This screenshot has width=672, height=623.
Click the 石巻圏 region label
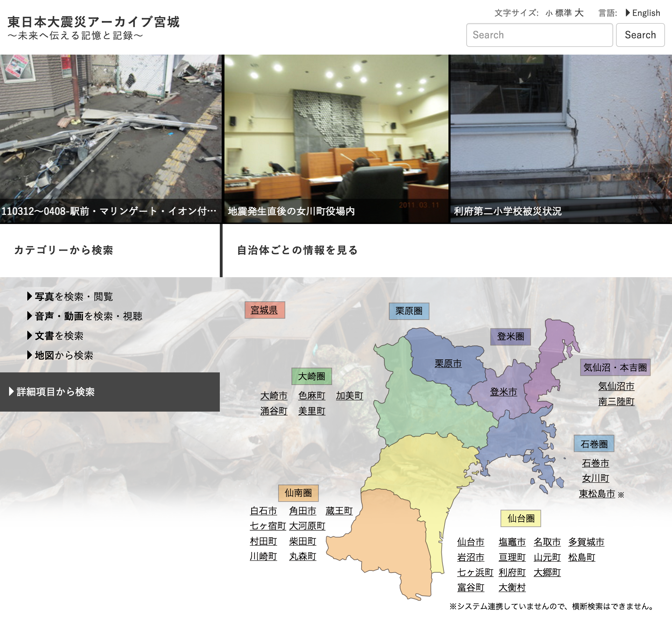(x=594, y=444)
